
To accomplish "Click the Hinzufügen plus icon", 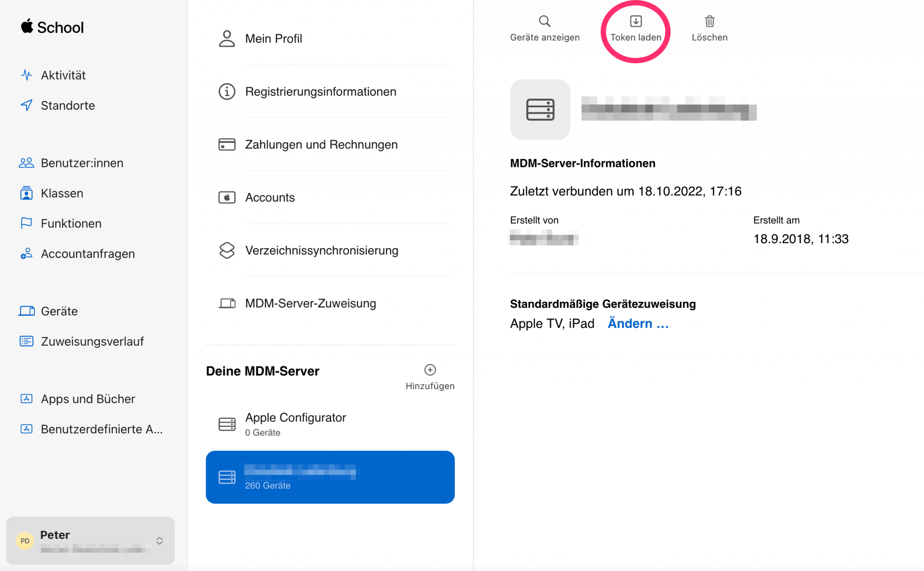I will (x=430, y=370).
